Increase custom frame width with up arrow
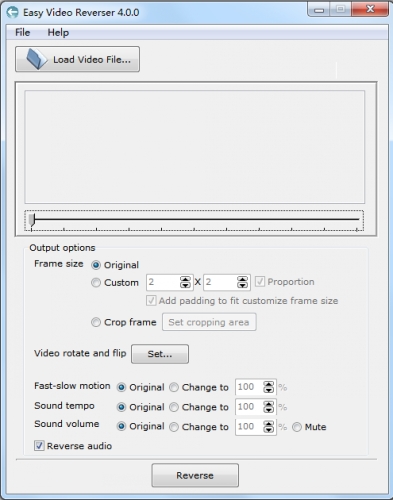This screenshot has width=393, height=500. coord(185,279)
